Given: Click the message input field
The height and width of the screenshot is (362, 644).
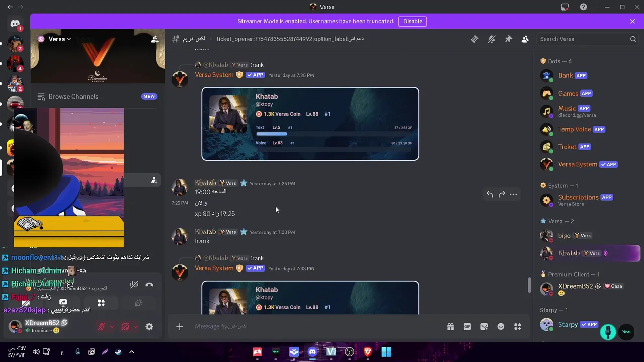Looking at the screenshot, I should [317, 326].
